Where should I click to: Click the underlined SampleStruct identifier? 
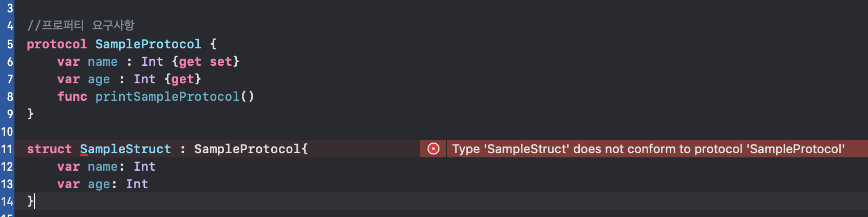125,149
